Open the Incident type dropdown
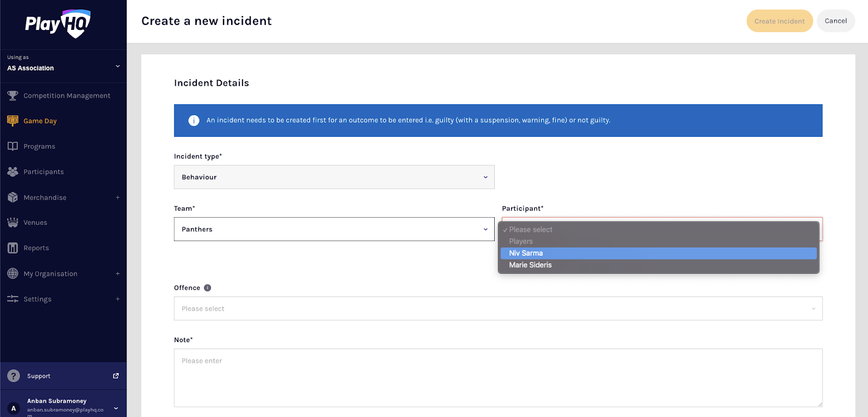The height and width of the screenshot is (417, 868). pyautogui.click(x=334, y=177)
